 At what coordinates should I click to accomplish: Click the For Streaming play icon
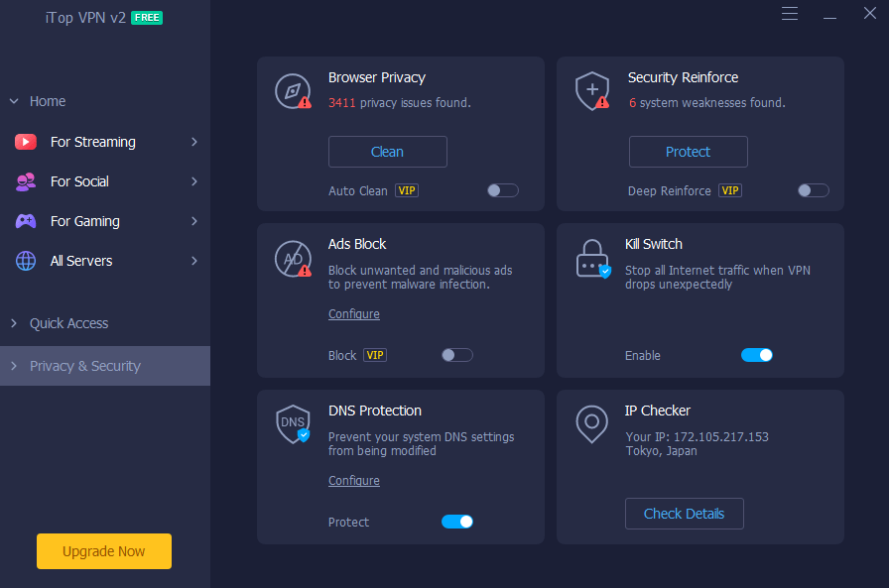click(x=26, y=142)
